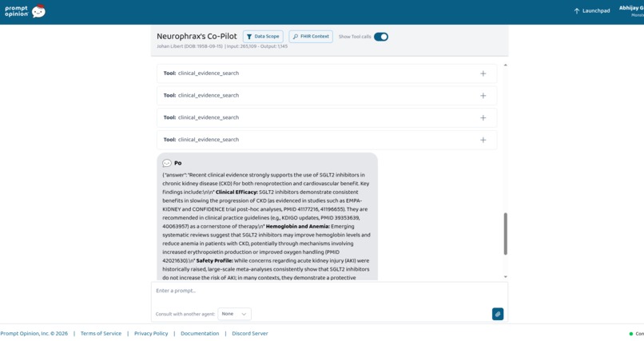Focus the Enter a prompt input field
The height and width of the screenshot is (341, 644).
[328, 291]
